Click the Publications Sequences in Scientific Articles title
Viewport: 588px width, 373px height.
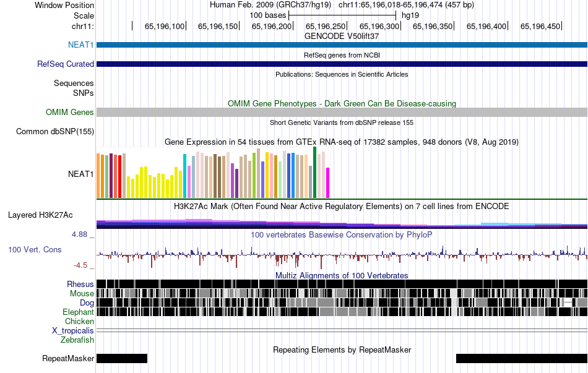click(342, 75)
